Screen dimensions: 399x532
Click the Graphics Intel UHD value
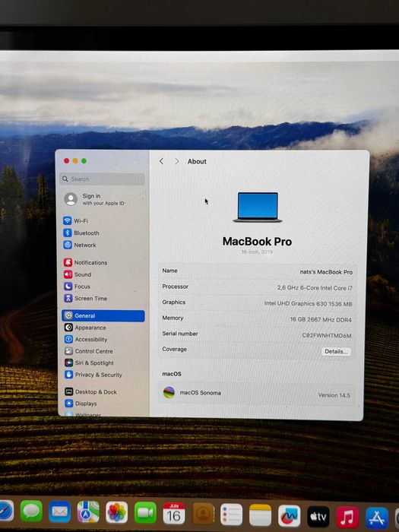tap(308, 304)
